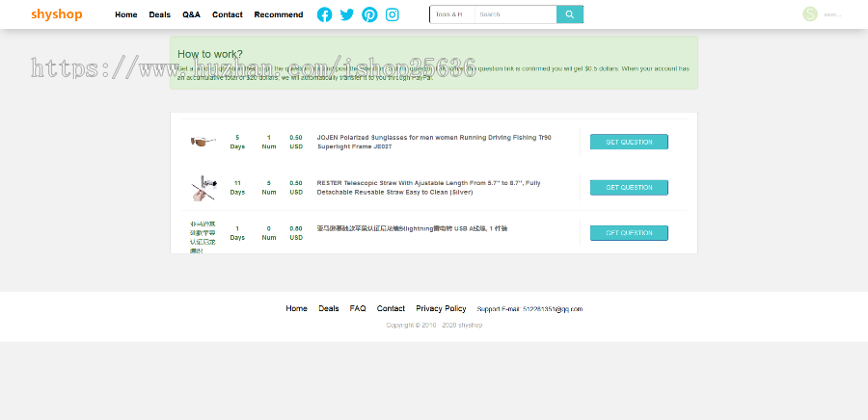This screenshot has height=420, width=868.
Task: Click the shyshop logo
Action: [57, 14]
